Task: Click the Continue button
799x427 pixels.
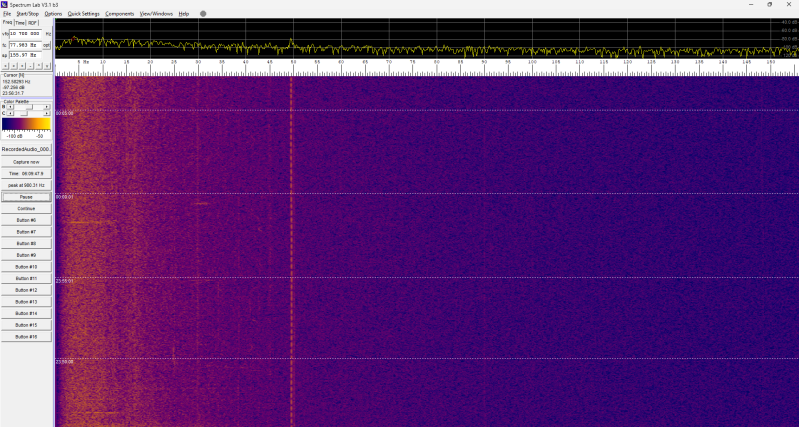Action: point(26,209)
